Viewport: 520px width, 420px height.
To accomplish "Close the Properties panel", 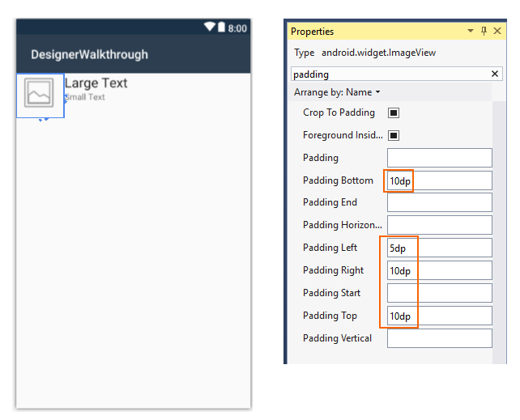I will click(x=497, y=32).
